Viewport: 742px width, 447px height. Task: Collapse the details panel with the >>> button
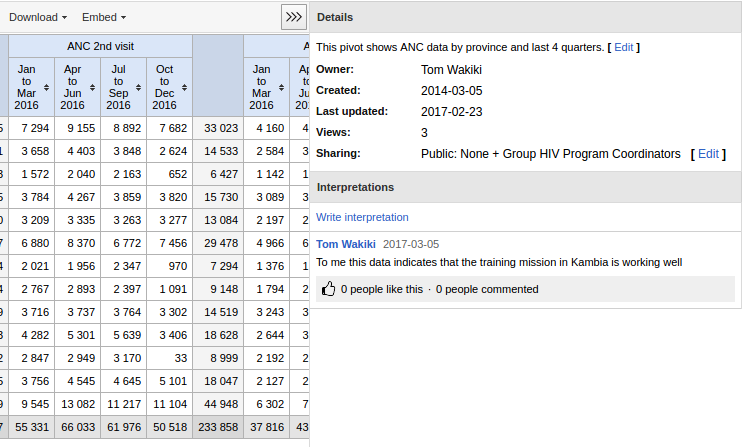(x=293, y=17)
